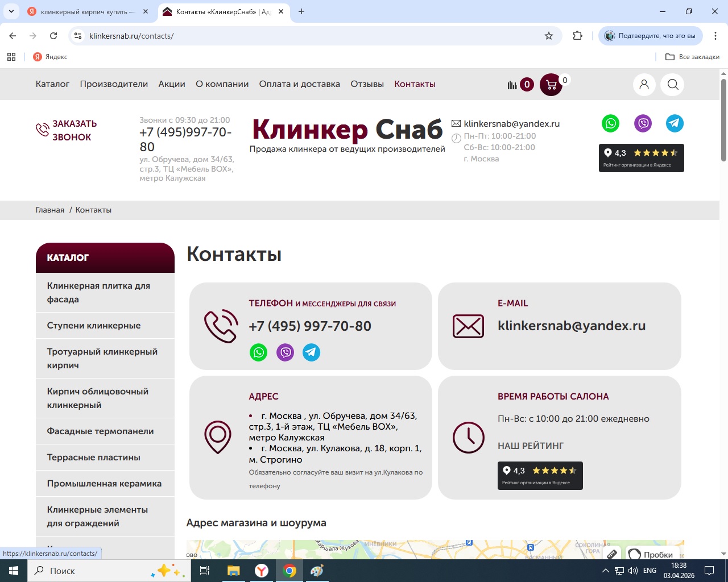Image resolution: width=728 pixels, height=582 pixels.
Task: Open Yandex Browser from the taskbar
Action: [x=262, y=571]
